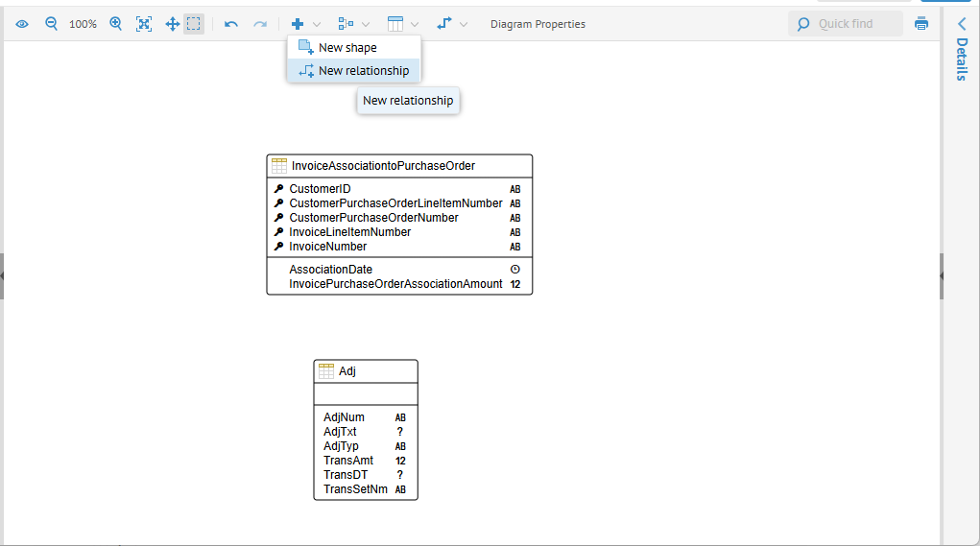Image resolution: width=980 pixels, height=546 pixels.
Task: Select the InvoiceAssociationtoPurchaseOrder table header
Action: (x=383, y=166)
